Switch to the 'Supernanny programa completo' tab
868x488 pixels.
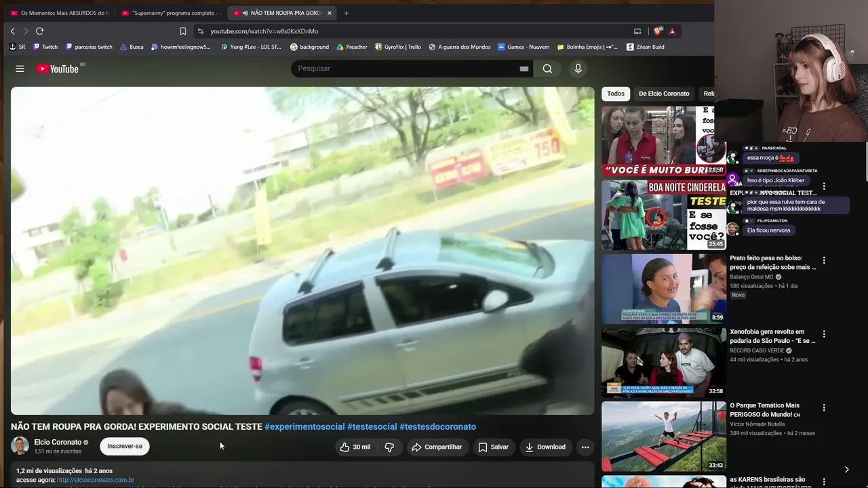click(171, 13)
